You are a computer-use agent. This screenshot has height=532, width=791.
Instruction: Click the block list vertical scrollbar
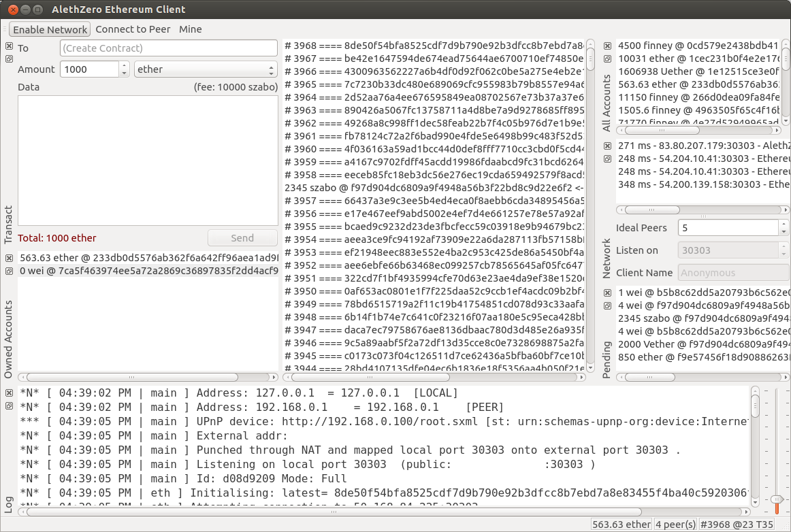pyautogui.click(x=590, y=205)
